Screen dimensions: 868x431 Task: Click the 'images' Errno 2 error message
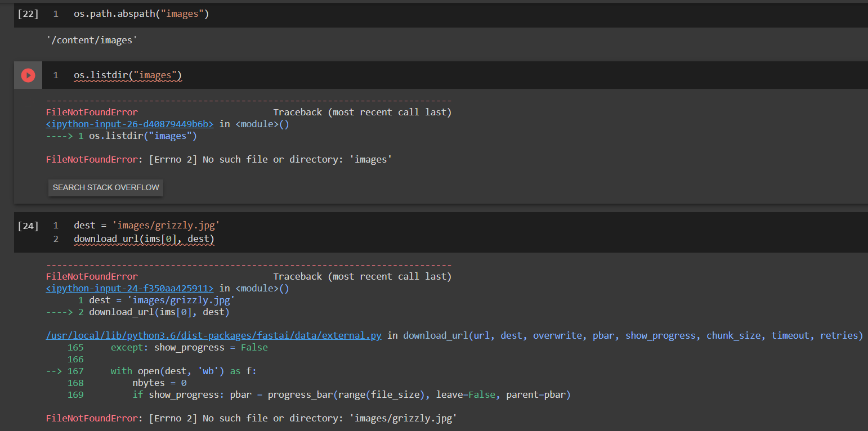tap(219, 160)
